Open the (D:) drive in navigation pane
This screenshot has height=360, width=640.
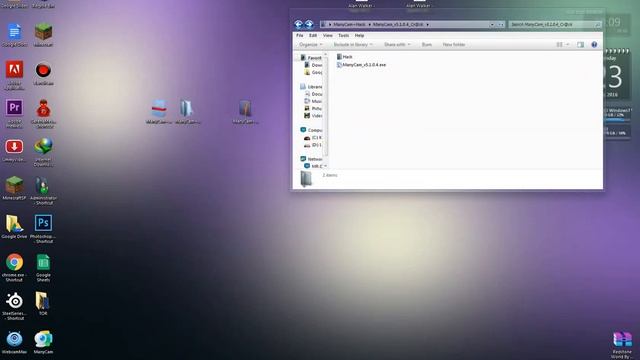click(x=313, y=145)
